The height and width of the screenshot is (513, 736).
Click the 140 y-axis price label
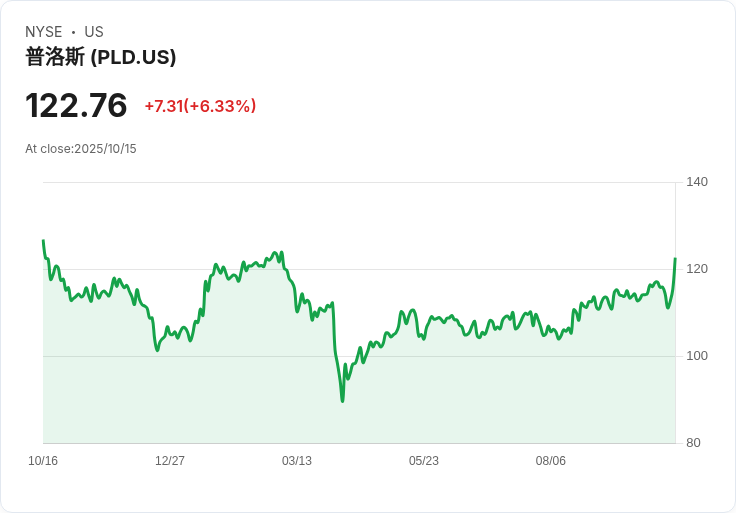[697, 182]
